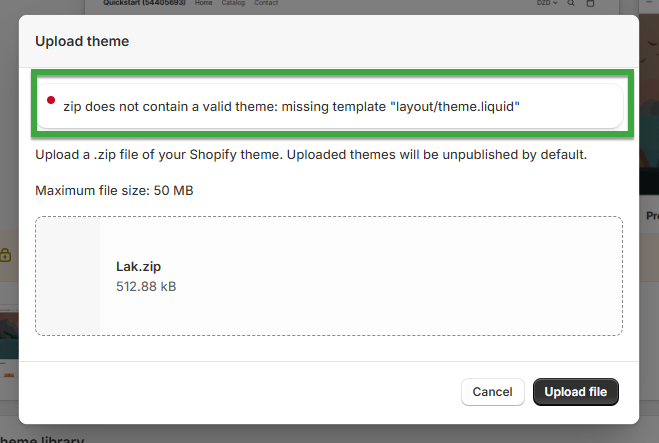The width and height of the screenshot is (659, 443).
Task: Click the Upload file button
Action: (x=576, y=392)
